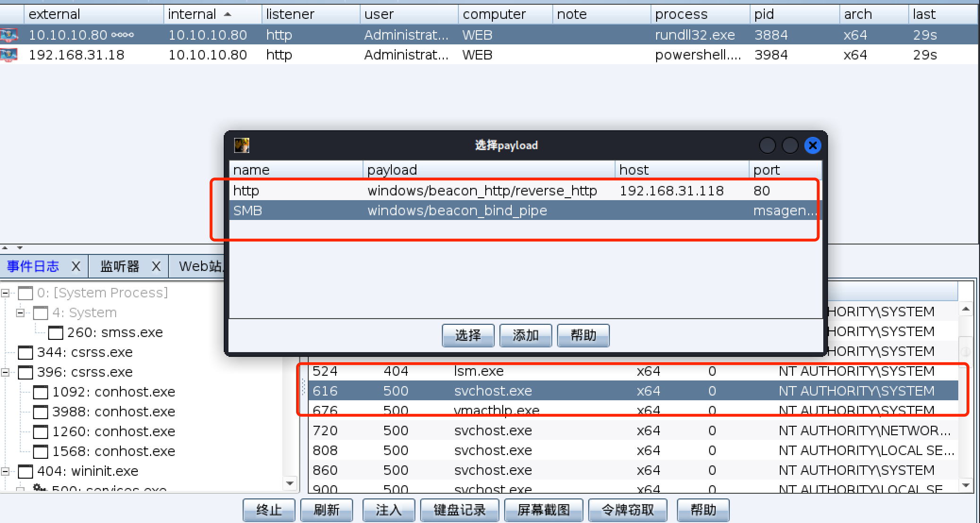The height and width of the screenshot is (523, 980).
Task: Click the 注入 button below process list
Action: coord(389,510)
